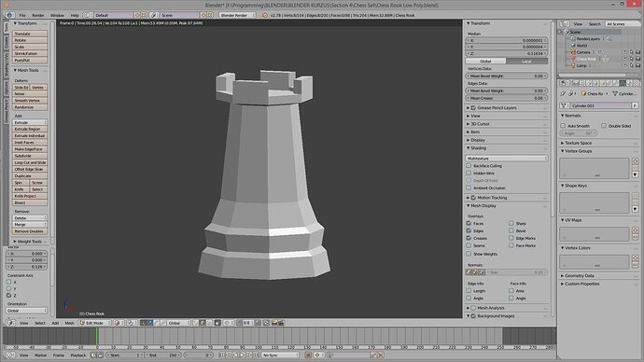Enable Hidden Wire checkbox

469,174
